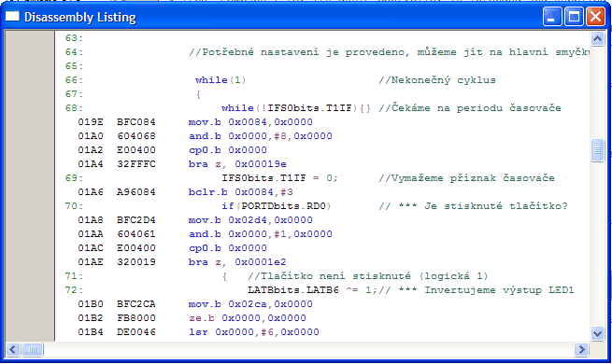The height and width of the screenshot is (364, 612).
Task: Minimize the Disassembly Listing window
Action: tap(552, 17)
